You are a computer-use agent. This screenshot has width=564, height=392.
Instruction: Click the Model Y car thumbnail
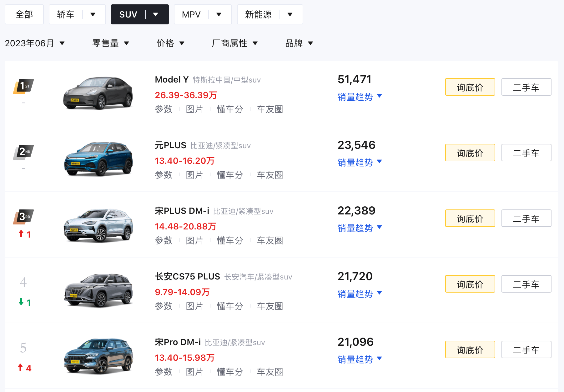tap(98, 93)
